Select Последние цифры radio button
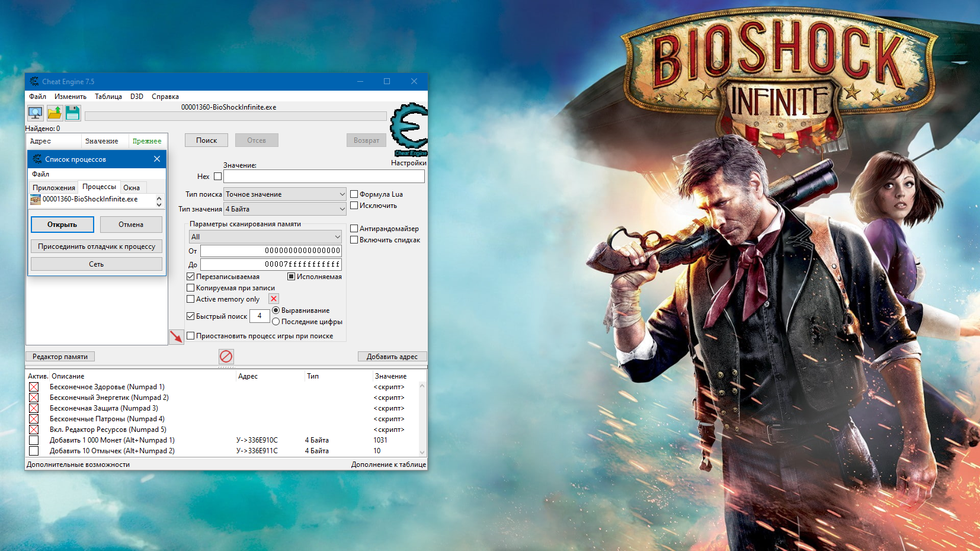Image resolution: width=980 pixels, height=551 pixels. coord(276,322)
